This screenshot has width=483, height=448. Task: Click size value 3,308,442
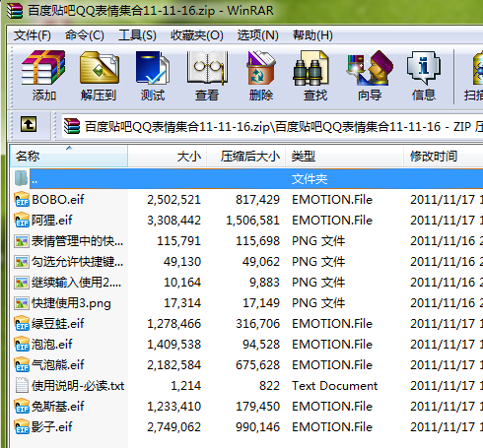(173, 221)
